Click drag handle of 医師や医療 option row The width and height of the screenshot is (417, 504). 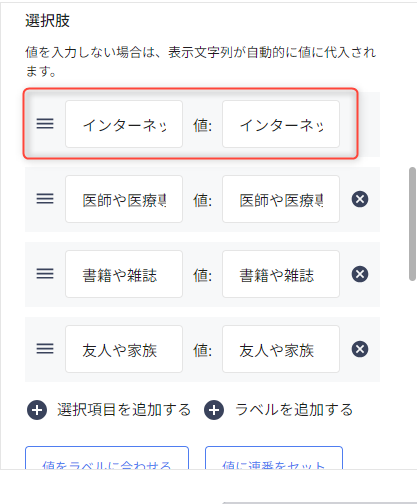[45, 199]
